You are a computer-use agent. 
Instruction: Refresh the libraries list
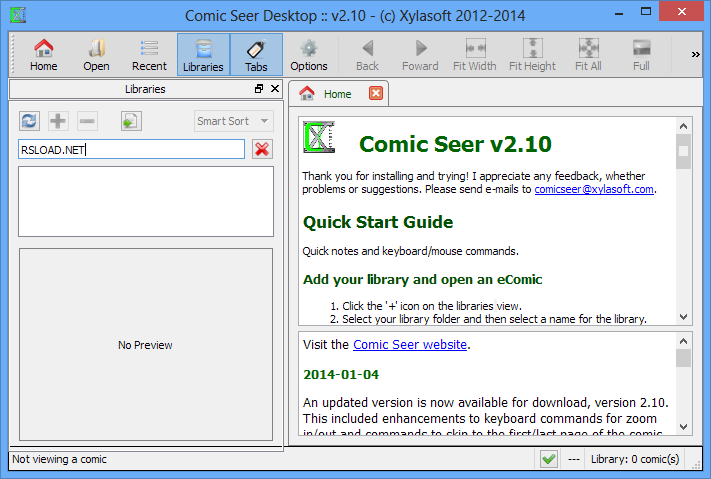[x=29, y=121]
